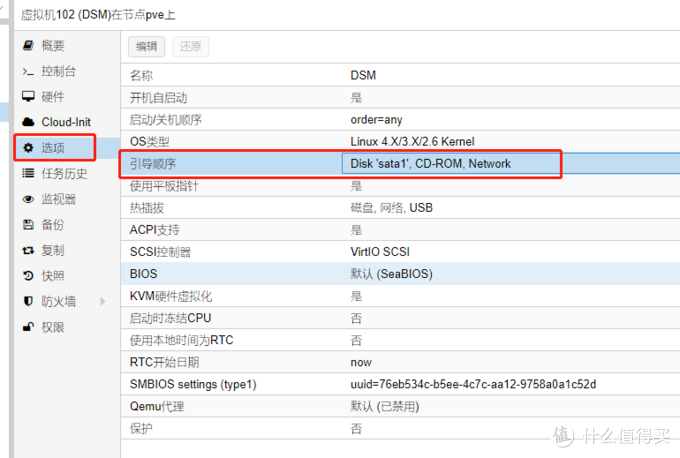Click the VirtIO SCSI value

point(380,252)
